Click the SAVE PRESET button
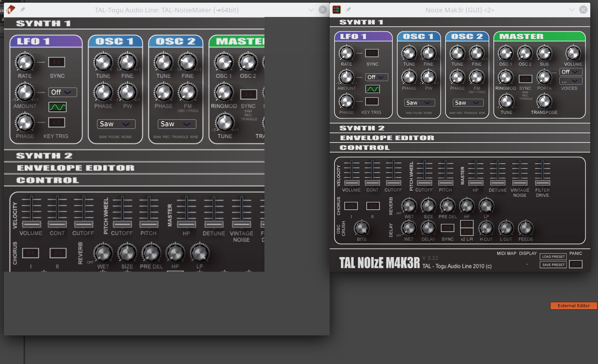Image resolution: width=598 pixels, height=364 pixels. [553, 265]
